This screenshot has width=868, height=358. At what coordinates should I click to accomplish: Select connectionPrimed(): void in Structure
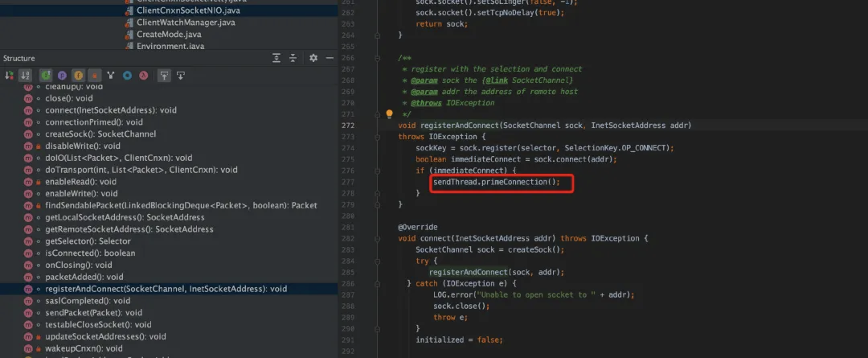tap(93, 122)
